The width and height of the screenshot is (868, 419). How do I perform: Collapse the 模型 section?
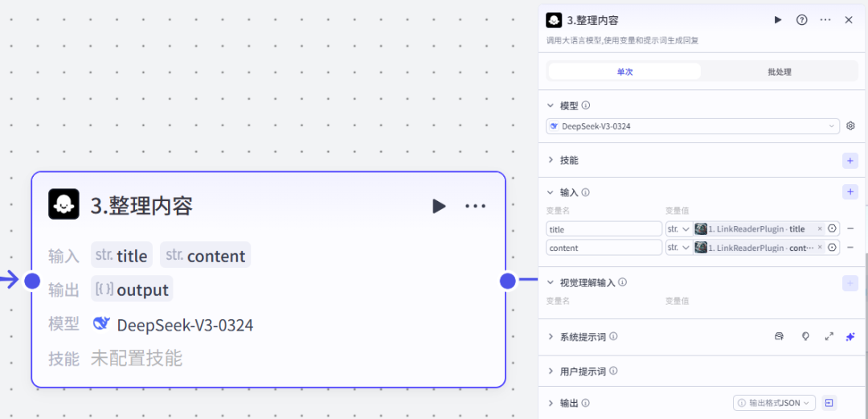[x=551, y=105]
